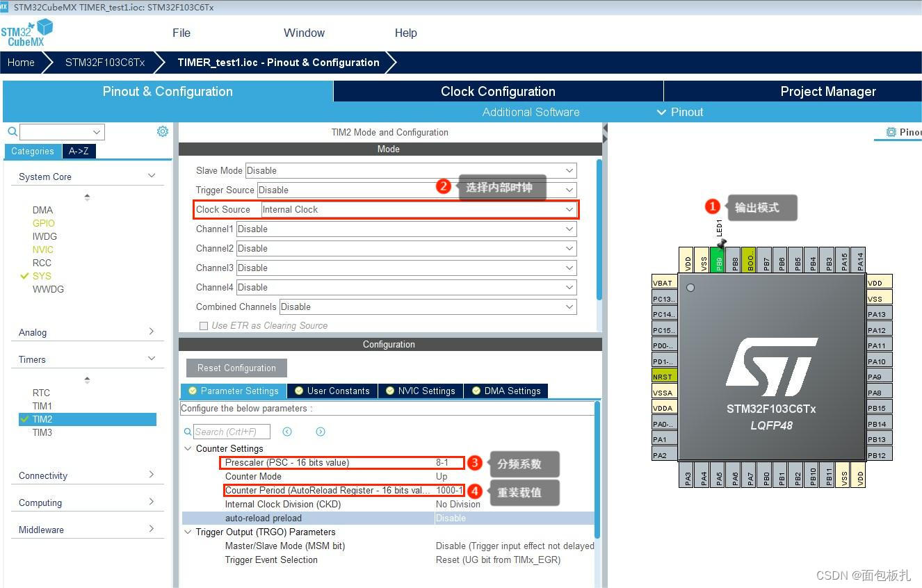The width and height of the screenshot is (922, 588).
Task: Click the previous search result arrow icon
Action: click(x=287, y=432)
